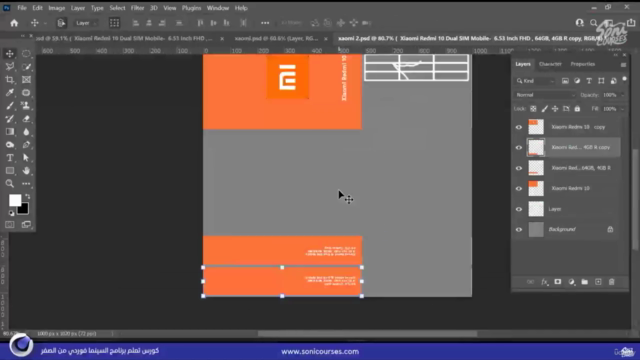Image resolution: width=640 pixels, height=360 pixels.
Task: Delete layer using trash icon
Action: (611, 282)
